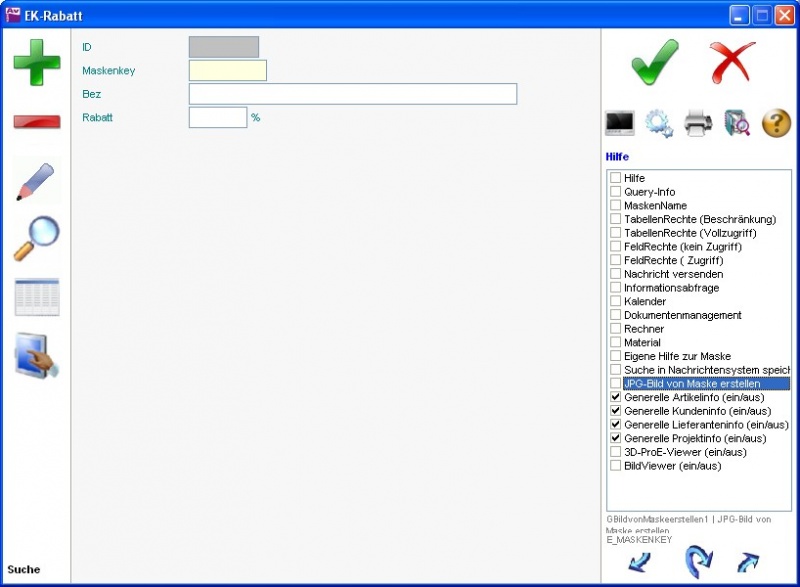Click the circular refresh arrow icon
This screenshot has height=587, width=800.
[697, 562]
